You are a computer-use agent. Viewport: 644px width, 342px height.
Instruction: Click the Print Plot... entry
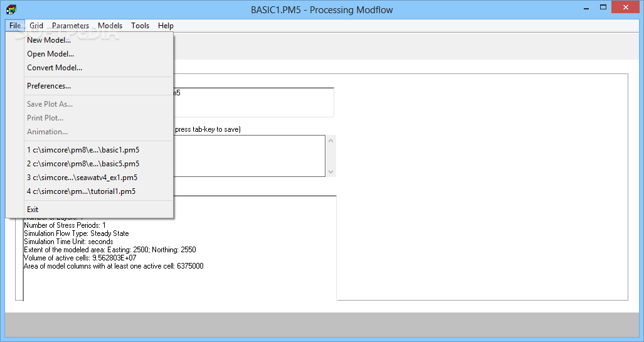(x=90, y=118)
